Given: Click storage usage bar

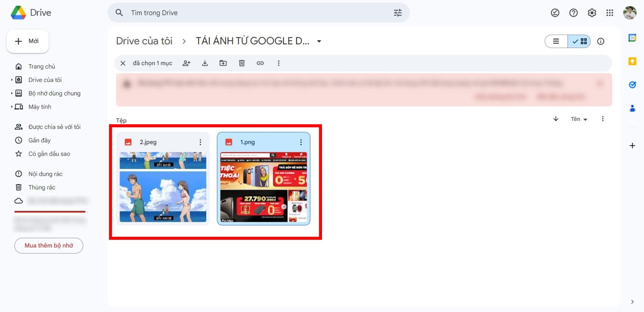Looking at the screenshot, I should click(x=50, y=211).
